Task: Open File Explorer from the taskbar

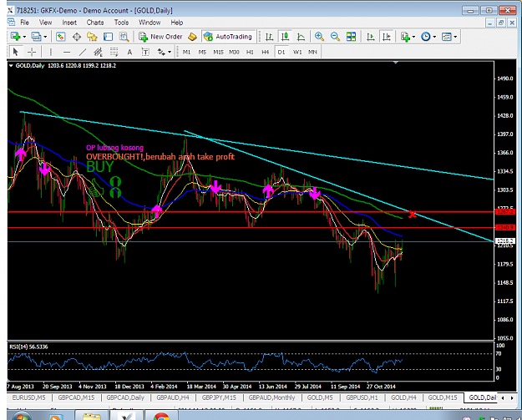Action: pyautogui.click(x=92, y=416)
